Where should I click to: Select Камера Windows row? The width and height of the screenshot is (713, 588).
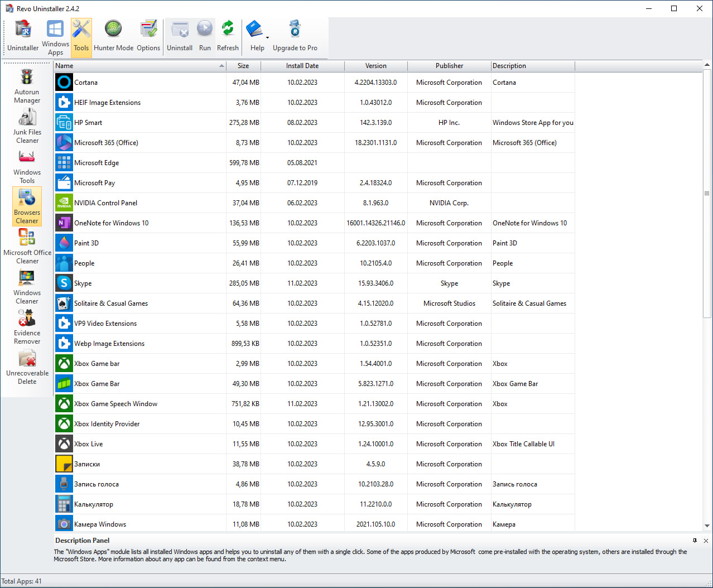315,523
